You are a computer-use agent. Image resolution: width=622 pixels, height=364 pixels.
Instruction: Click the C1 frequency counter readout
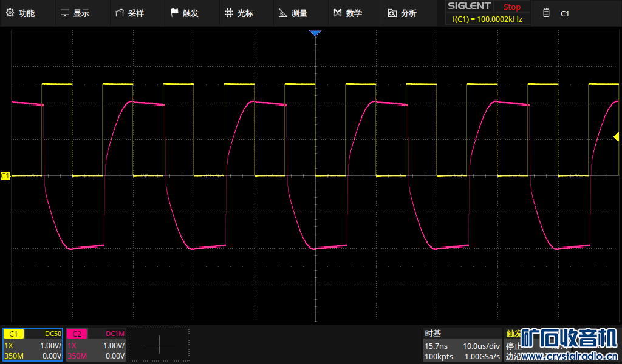(x=487, y=19)
